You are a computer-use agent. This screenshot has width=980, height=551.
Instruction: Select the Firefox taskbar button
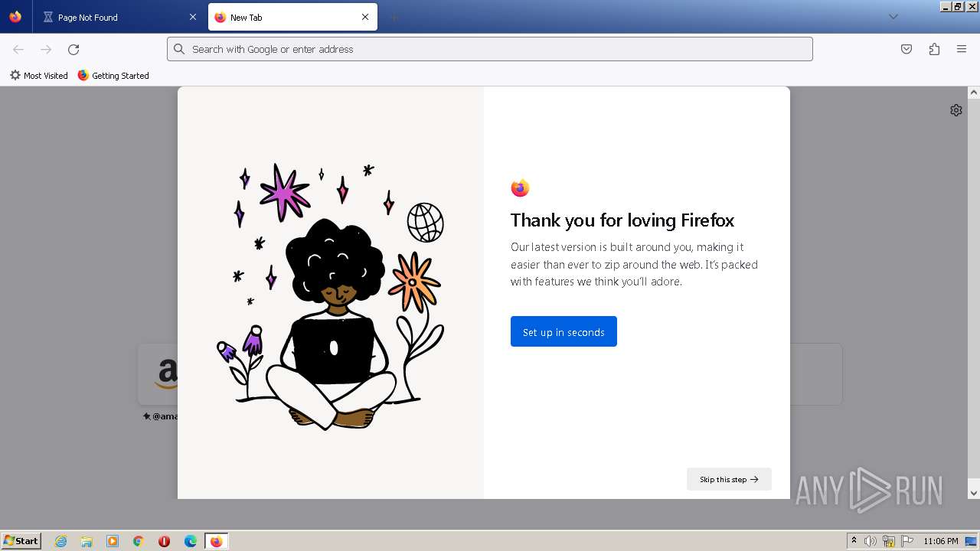point(216,541)
